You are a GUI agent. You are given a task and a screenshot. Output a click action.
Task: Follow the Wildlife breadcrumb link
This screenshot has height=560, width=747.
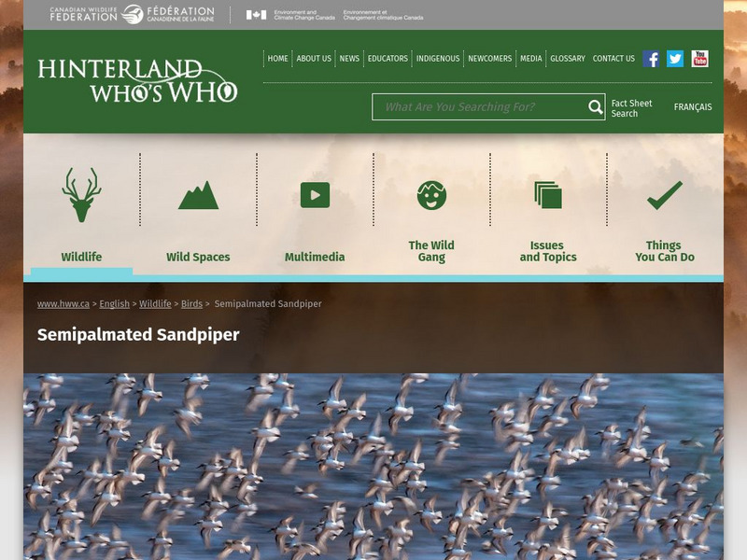155,304
